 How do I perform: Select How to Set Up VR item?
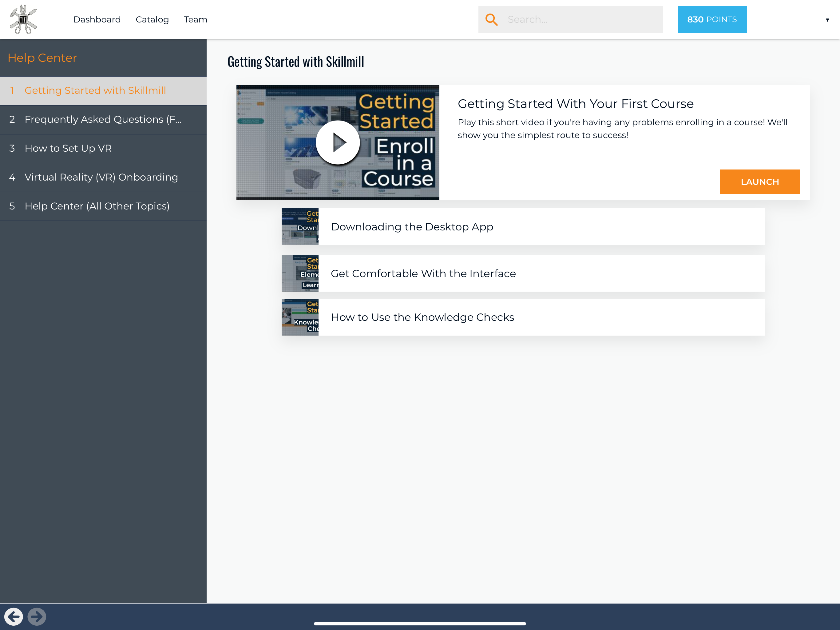pyautogui.click(x=103, y=148)
